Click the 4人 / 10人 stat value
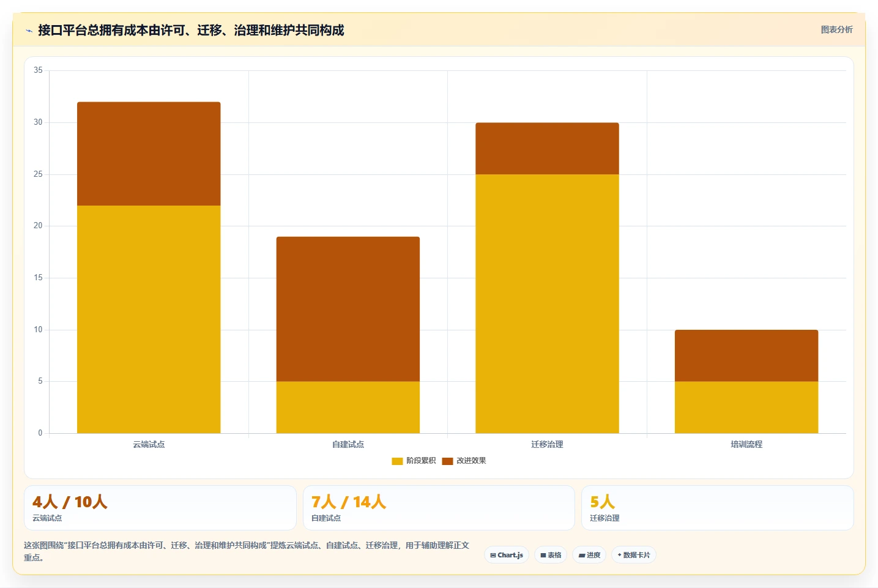Screen dimensions: 878x588 (x=70, y=502)
